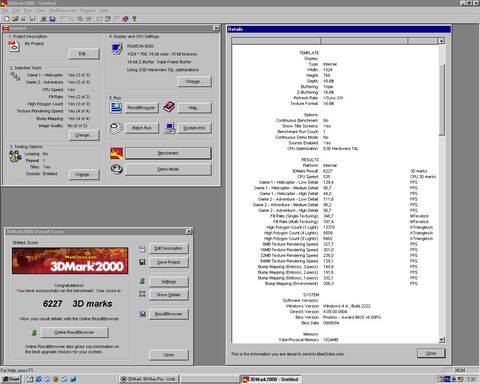Screen dimensions: 480x384
Task: Click the red Benchmark starburst icon
Action: 117,153
